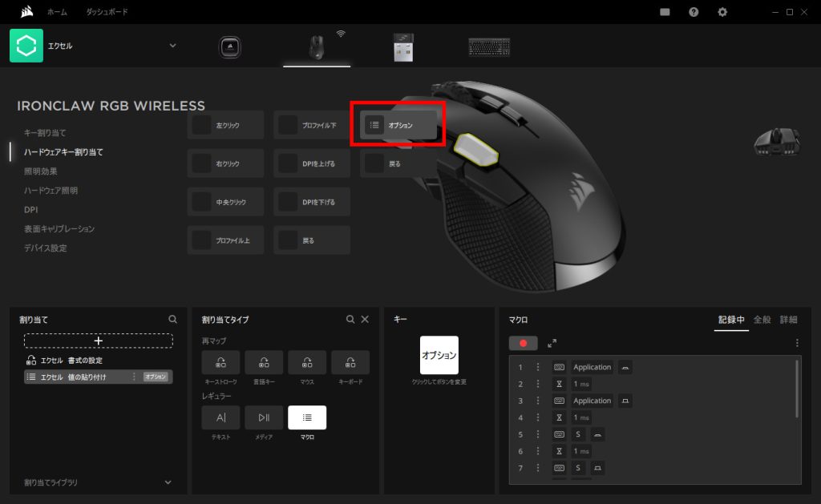The image size is (821, 504).
Task: Open the iCUE settings gear
Action: point(722,12)
